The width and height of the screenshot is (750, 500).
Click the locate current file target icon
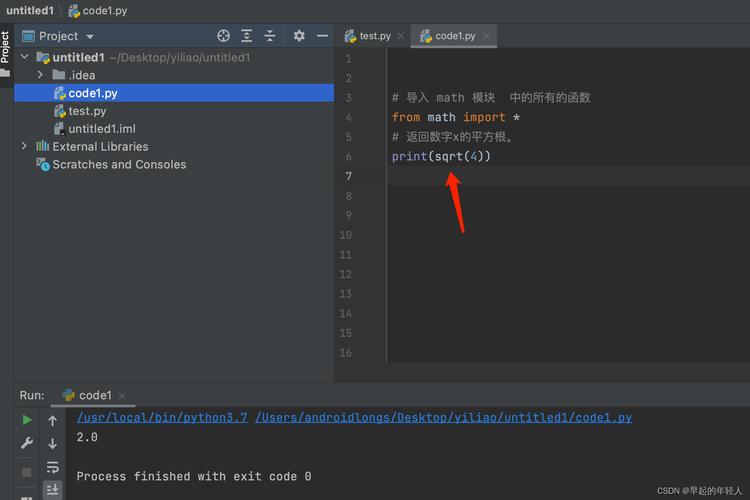[223, 36]
